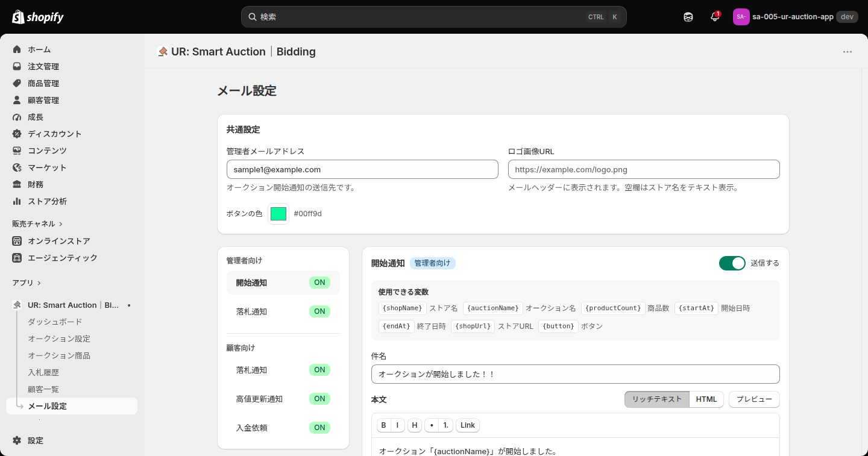Open the three-dot menu in app header
This screenshot has width=868, height=456.
coord(848,52)
